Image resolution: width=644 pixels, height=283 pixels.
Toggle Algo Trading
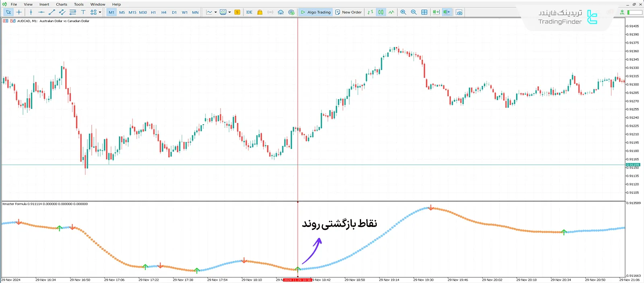click(316, 12)
